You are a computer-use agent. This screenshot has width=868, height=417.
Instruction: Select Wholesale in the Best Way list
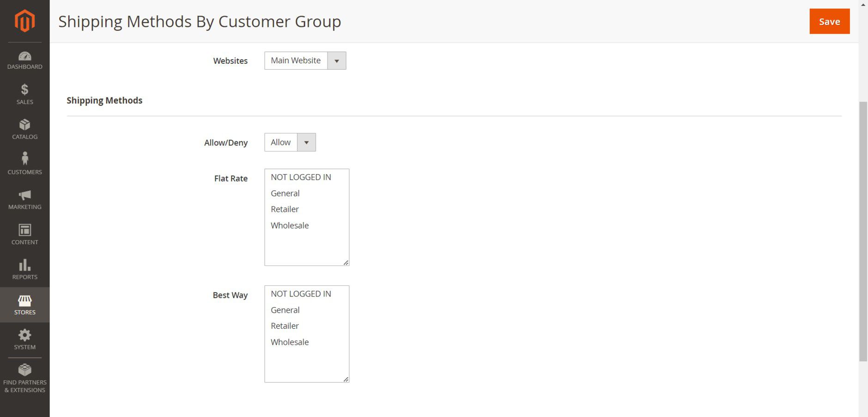(290, 342)
